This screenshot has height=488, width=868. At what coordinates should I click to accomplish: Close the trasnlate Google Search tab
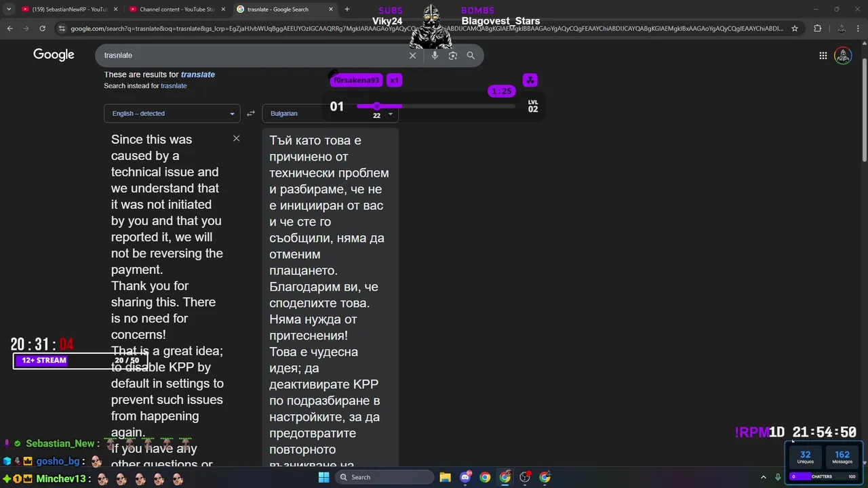(331, 9)
